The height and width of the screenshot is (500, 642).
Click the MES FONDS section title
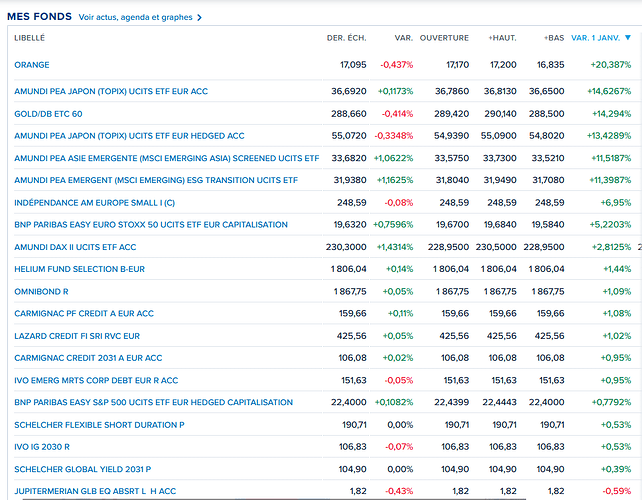pos(39,16)
